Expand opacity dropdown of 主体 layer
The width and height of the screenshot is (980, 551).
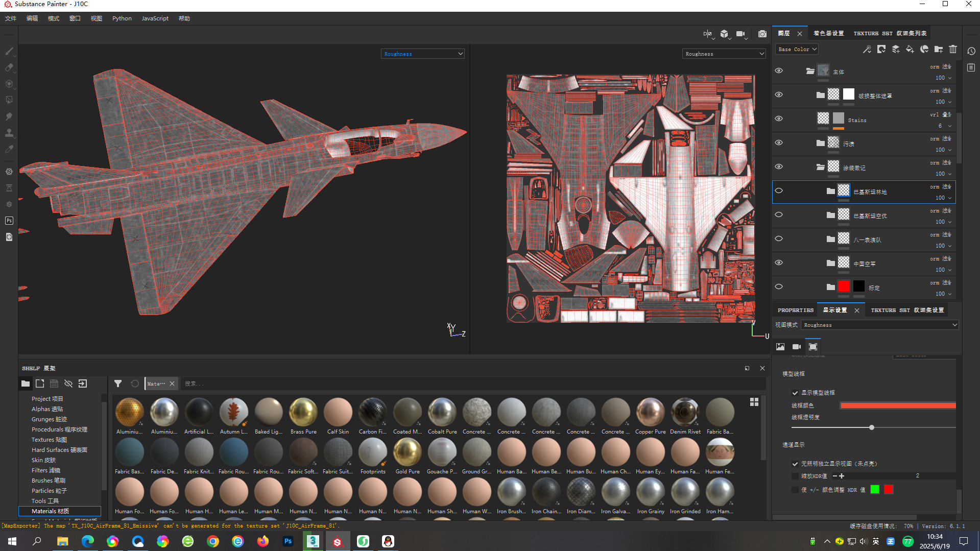[x=950, y=78]
